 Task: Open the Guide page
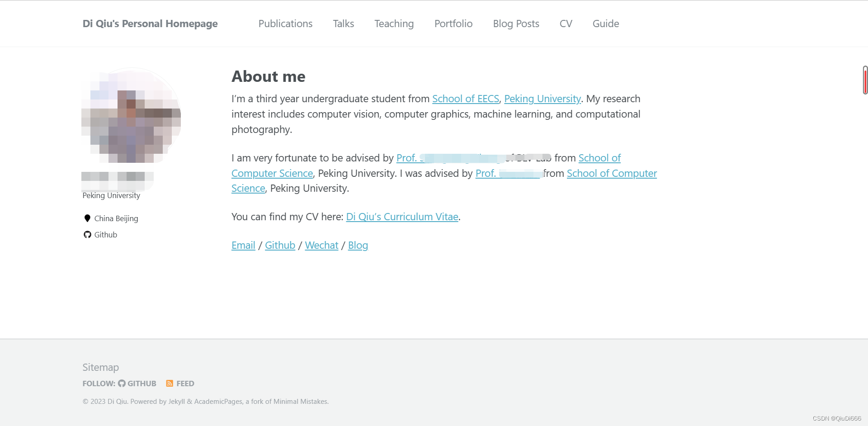pyautogui.click(x=606, y=24)
